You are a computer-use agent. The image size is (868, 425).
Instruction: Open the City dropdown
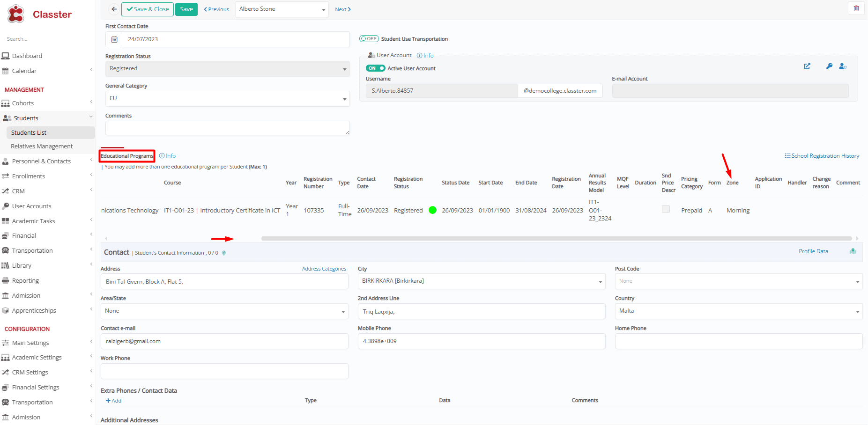tap(482, 281)
